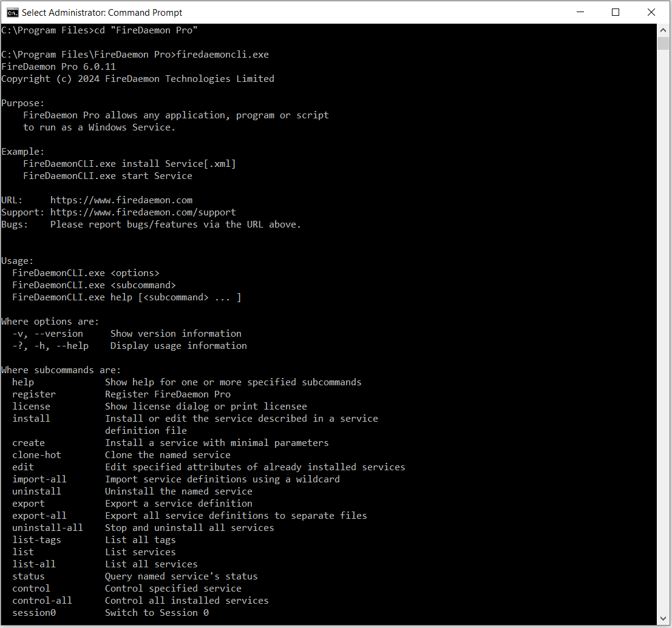Click the 'Usage:' heading text
The image size is (672, 628).
17,261
